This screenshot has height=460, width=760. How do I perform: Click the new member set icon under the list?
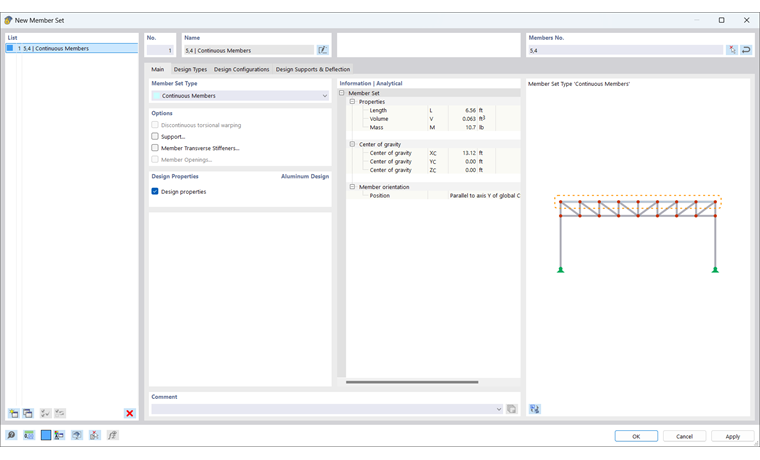click(x=14, y=413)
